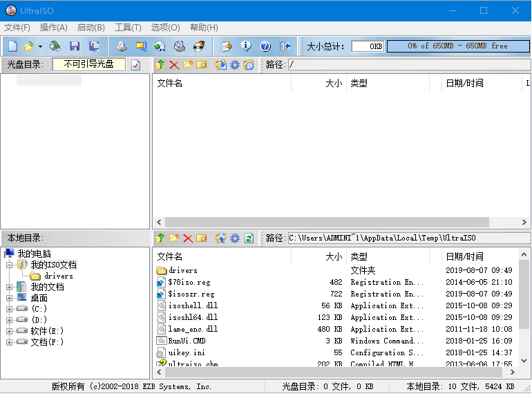Open the 操作(A) menu

click(x=54, y=28)
